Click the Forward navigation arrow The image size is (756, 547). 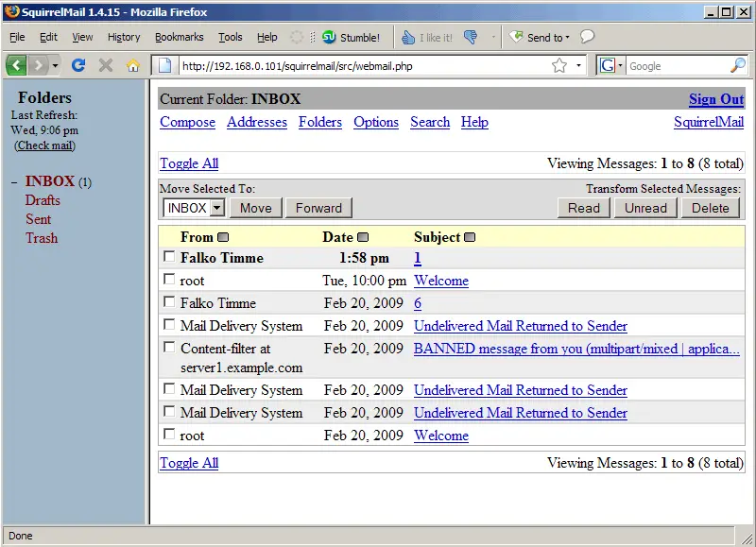click(x=38, y=65)
